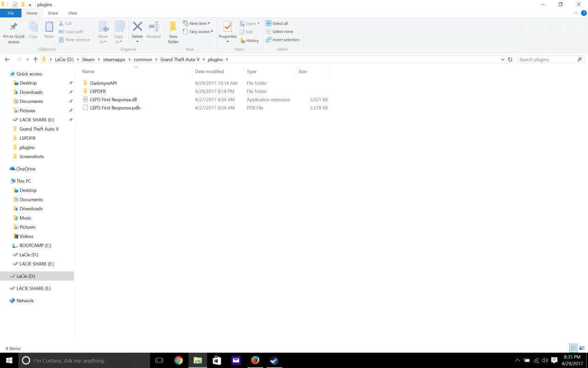
Task: Click the Up one level arrow
Action: [35, 59]
